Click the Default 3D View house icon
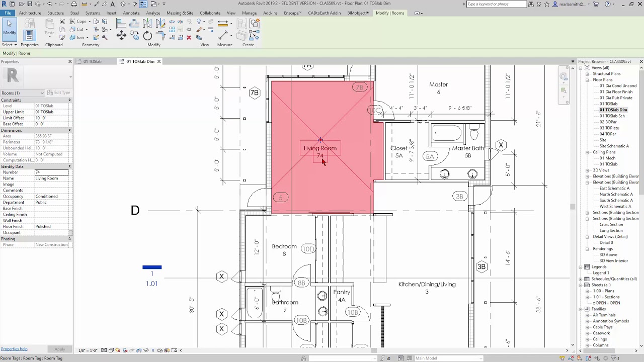 tap(123, 4)
